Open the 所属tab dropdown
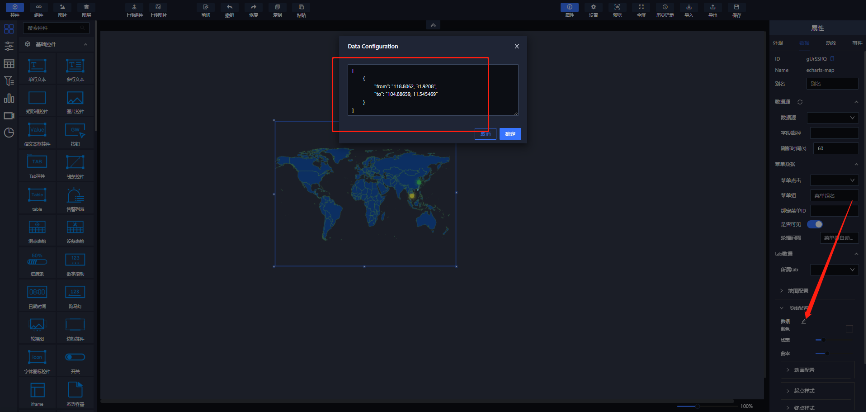This screenshot has height=412, width=868. pyautogui.click(x=834, y=270)
